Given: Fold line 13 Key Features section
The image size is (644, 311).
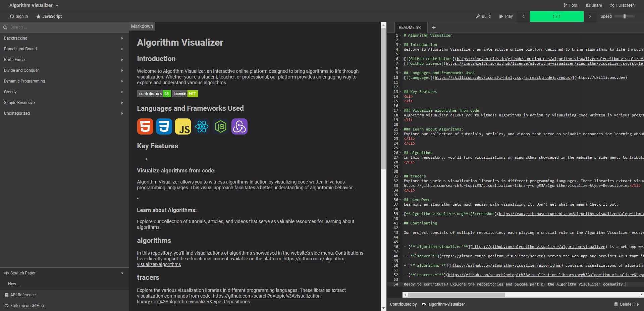Looking at the screenshot, I should coord(400,92).
